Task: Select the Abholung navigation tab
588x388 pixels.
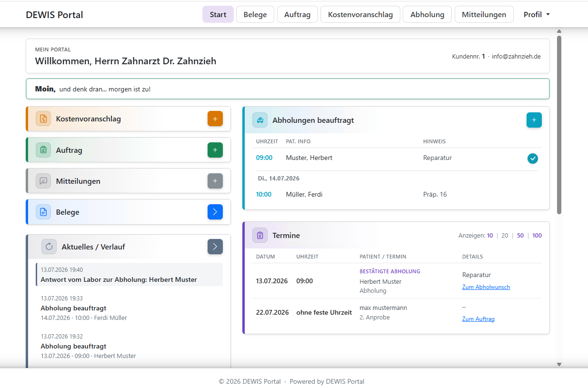Action: coord(428,14)
